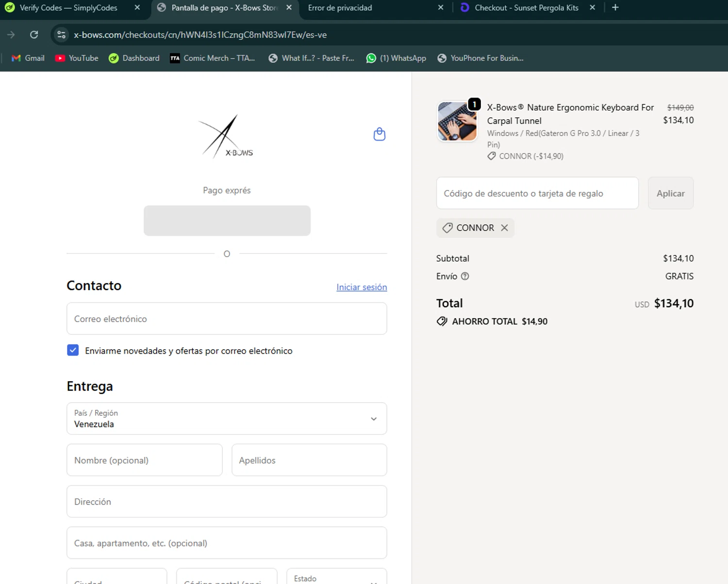Focus the discount code or gift card field

[x=537, y=193]
